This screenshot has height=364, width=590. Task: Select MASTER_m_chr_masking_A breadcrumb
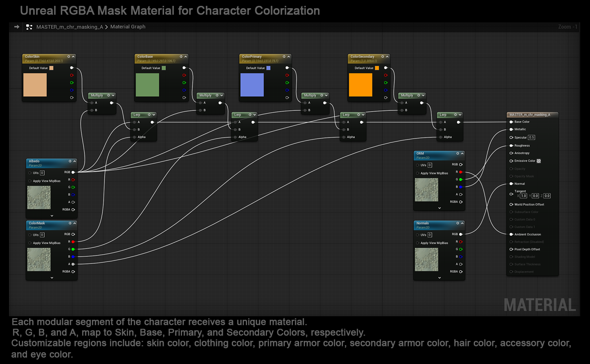pos(69,27)
